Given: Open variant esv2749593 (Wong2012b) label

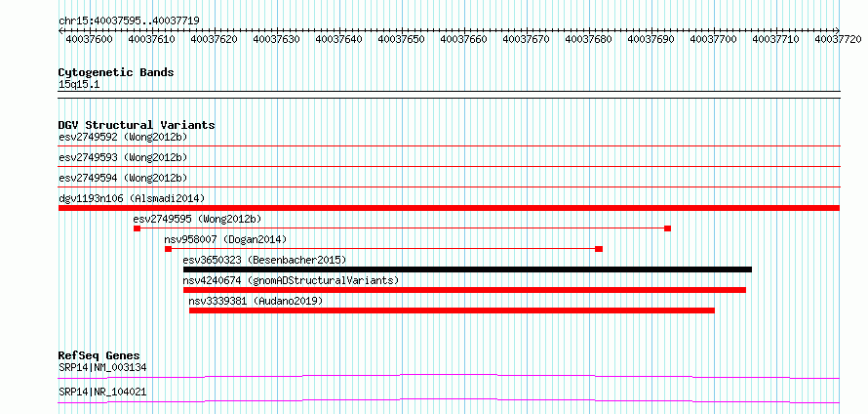Looking at the screenshot, I should click(123, 157).
